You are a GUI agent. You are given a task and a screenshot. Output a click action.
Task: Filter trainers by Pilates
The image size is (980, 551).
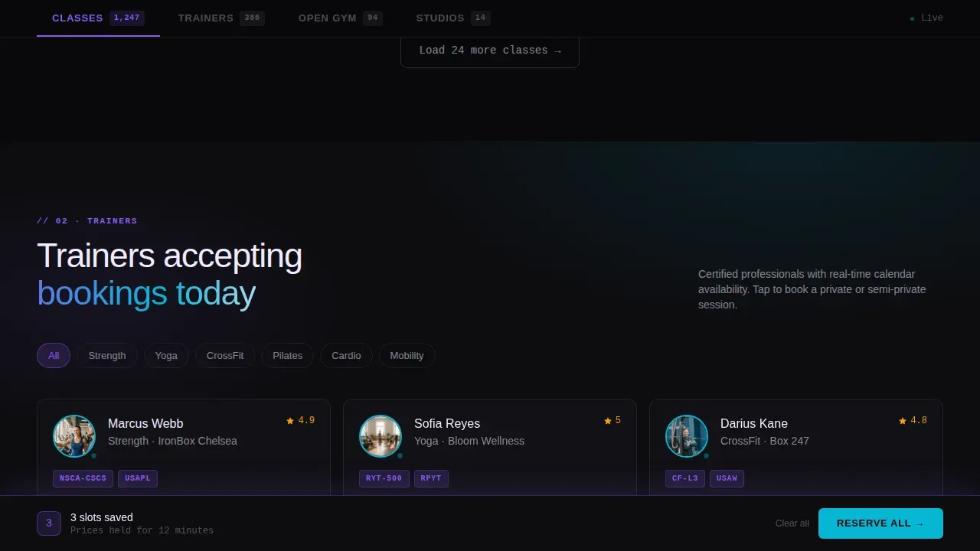tap(288, 355)
